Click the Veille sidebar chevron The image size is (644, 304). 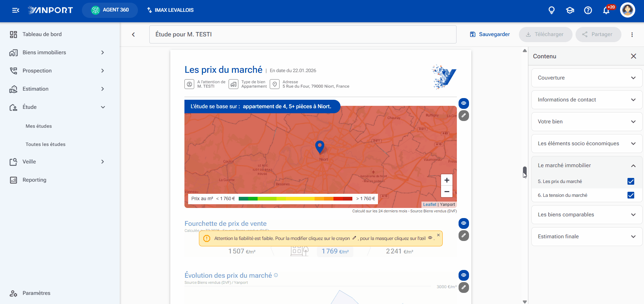click(x=103, y=162)
